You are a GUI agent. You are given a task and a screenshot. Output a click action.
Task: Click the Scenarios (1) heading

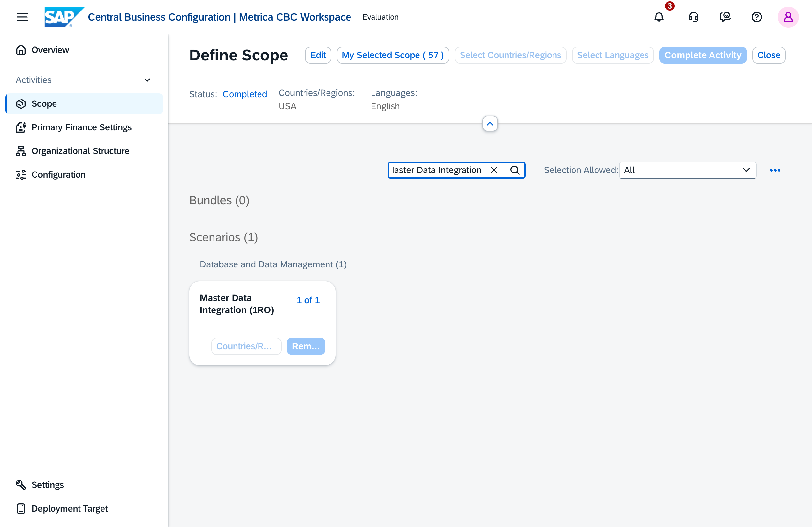223,237
